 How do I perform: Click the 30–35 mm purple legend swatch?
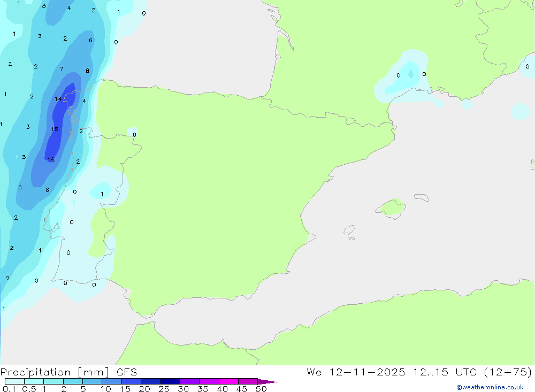[x=190, y=381]
